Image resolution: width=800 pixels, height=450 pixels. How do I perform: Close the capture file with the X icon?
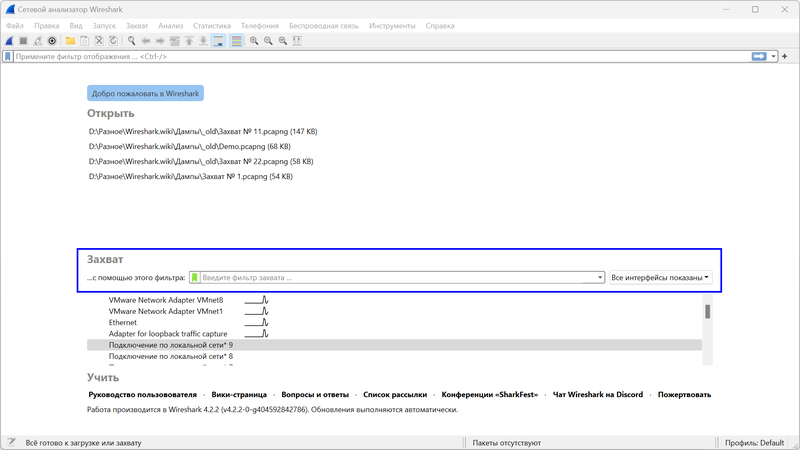coord(99,41)
